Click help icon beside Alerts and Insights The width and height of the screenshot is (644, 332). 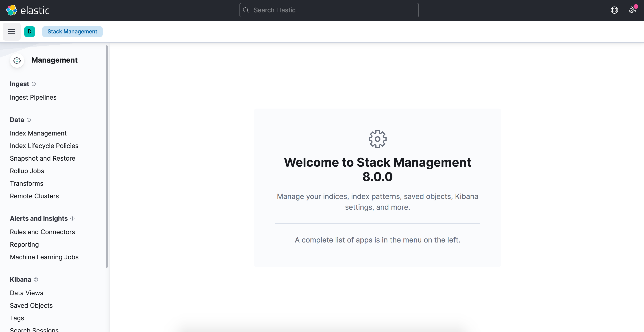click(72, 218)
